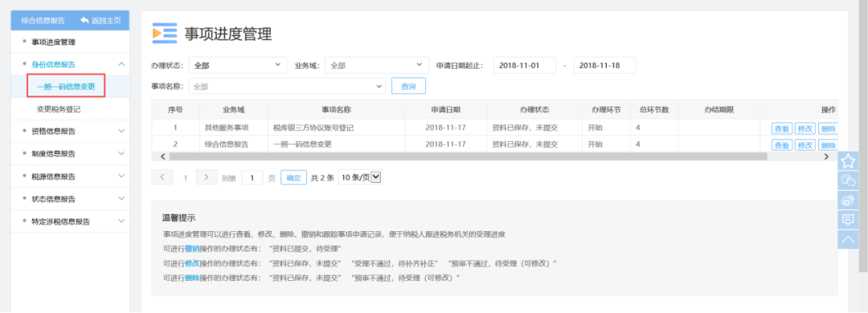The image size is (868, 313).
Task: Click the 办结期限 column header
Action: pos(719,109)
